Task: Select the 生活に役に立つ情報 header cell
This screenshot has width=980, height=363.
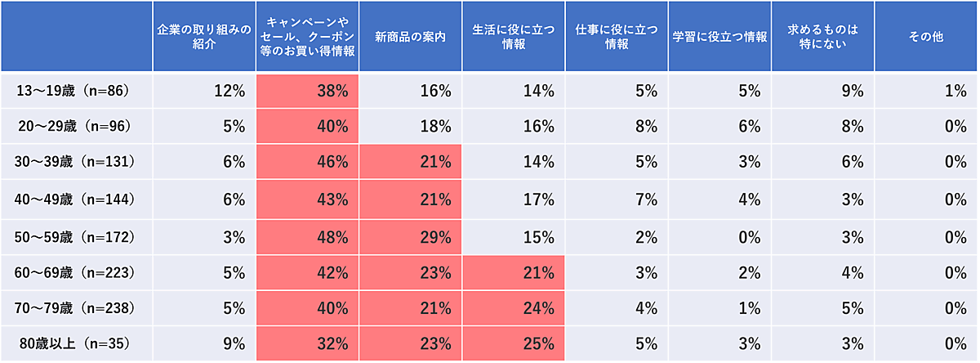Action: pyautogui.click(x=514, y=38)
